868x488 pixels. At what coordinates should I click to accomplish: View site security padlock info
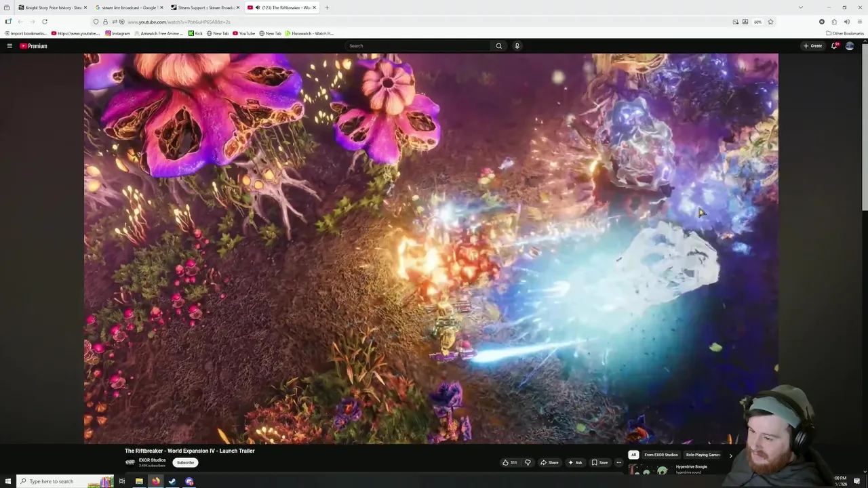click(104, 22)
